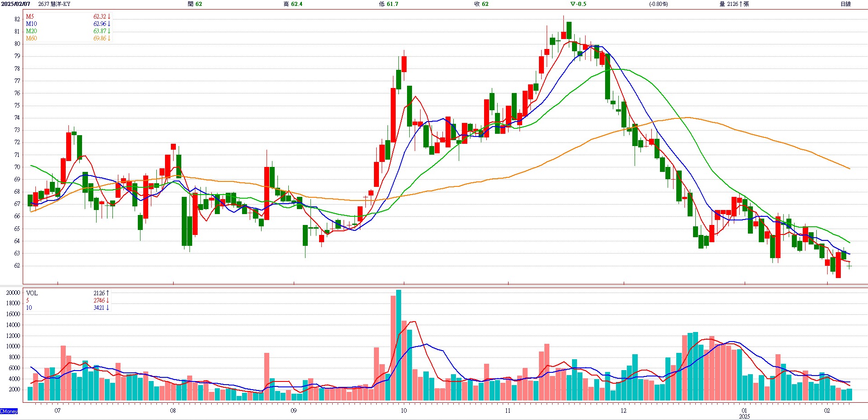
Task: Click the 10 month marker on time axis
Action: coord(403,410)
